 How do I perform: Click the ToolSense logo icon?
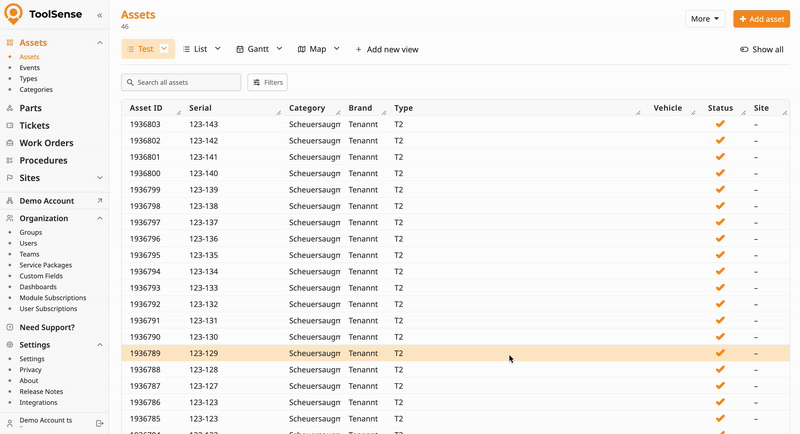[x=13, y=14]
